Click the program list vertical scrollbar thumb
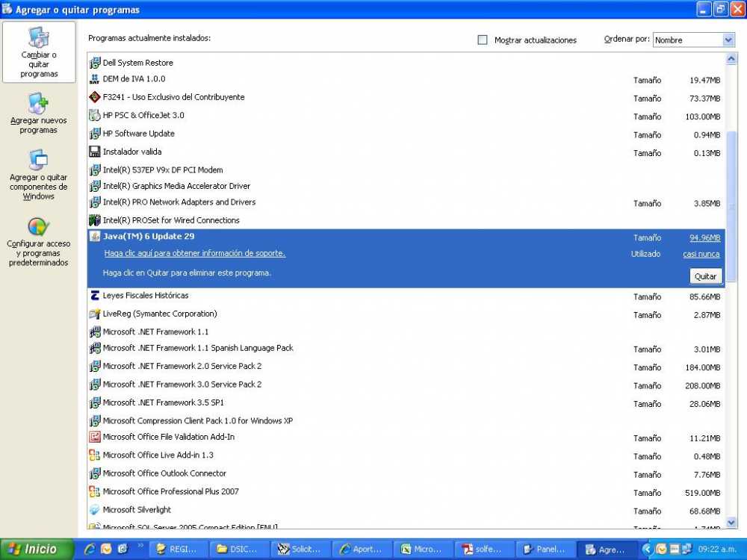 (x=731, y=206)
